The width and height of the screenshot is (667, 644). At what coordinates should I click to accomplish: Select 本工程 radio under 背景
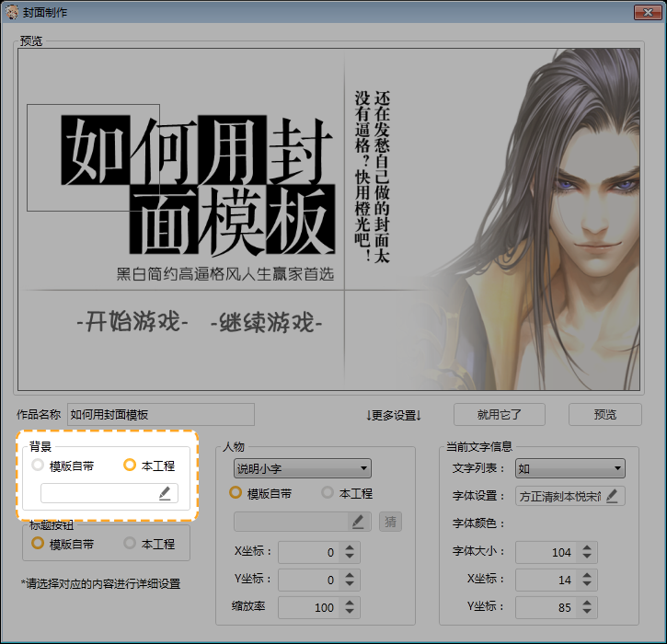coord(130,466)
